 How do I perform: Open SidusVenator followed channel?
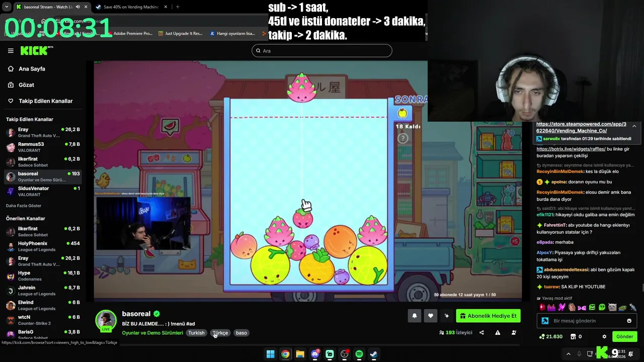coord(43,192)
